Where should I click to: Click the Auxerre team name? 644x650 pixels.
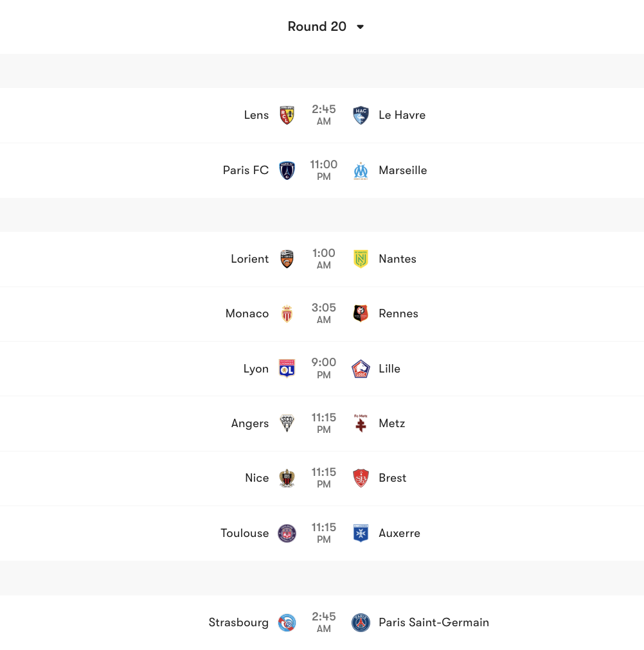coord(399,533)
